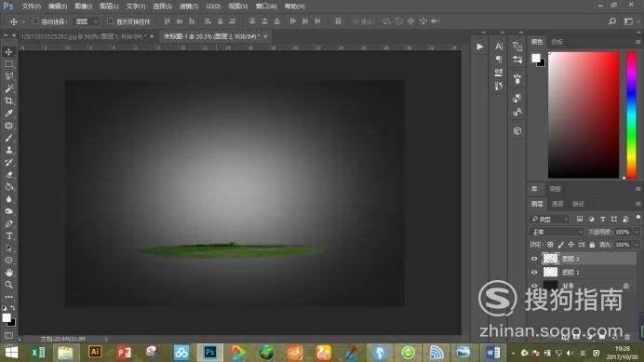Edit toolbar via three dots icon
This screenshot has width=644, height=362.
(x=8, y=297)
